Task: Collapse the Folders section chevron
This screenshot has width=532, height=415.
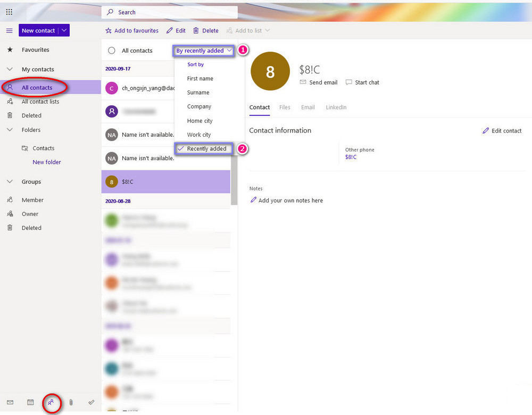Action: (x=10, y=130)
